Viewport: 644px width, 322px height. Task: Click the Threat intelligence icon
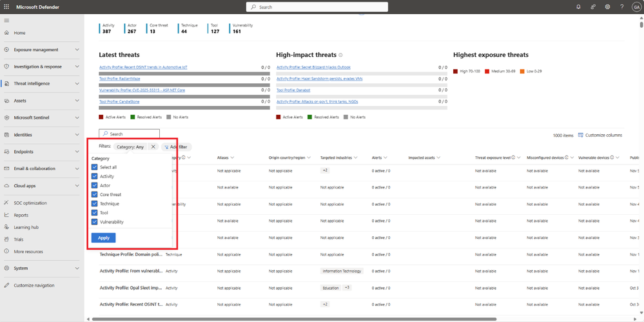pyautogui.click(x=6, y=83)
